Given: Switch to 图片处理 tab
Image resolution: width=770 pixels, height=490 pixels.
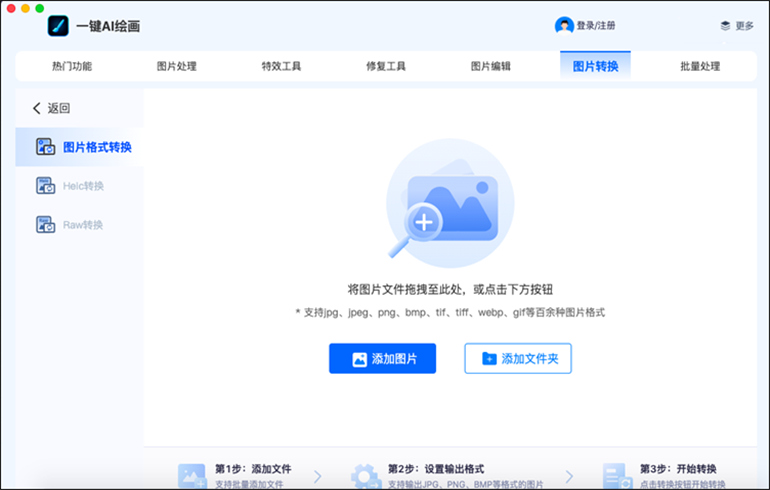Looking at the screenshot, I should (x=177, y=66).
